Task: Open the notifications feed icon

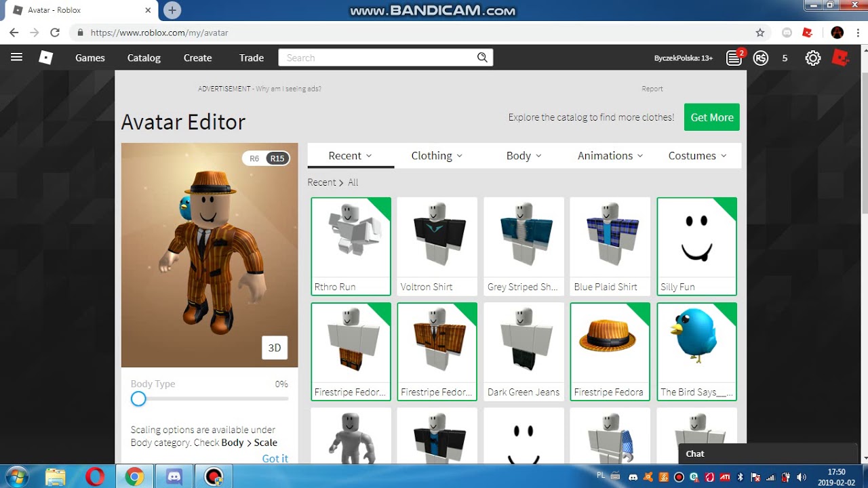Action: click(734, 58)
